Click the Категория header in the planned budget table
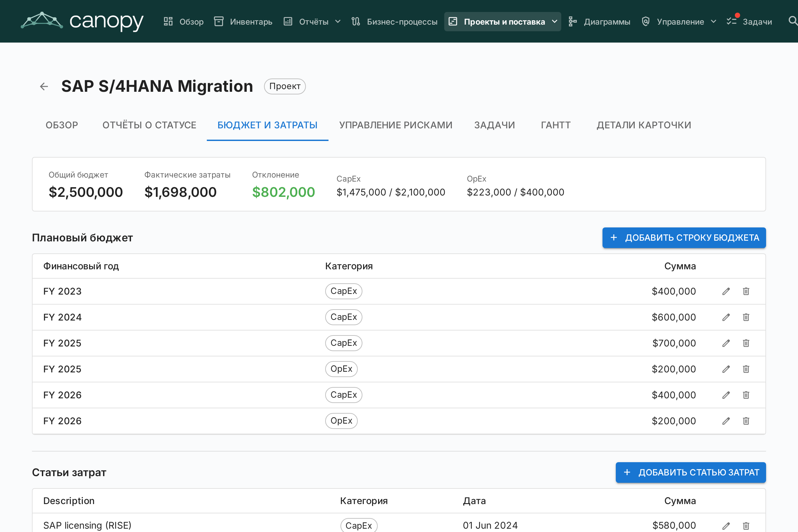This screenshot has height=532, width=798. click(349, 266)
